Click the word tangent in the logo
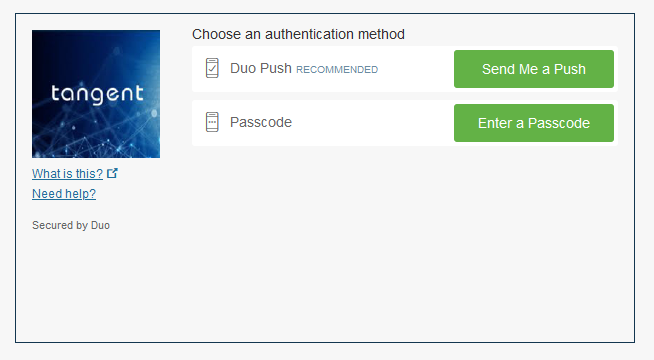Screen dimensions: 654x360 click(x=97, y=94)
